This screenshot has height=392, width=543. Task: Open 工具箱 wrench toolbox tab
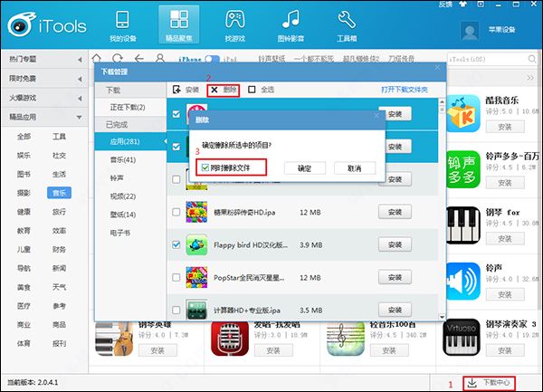347,19
